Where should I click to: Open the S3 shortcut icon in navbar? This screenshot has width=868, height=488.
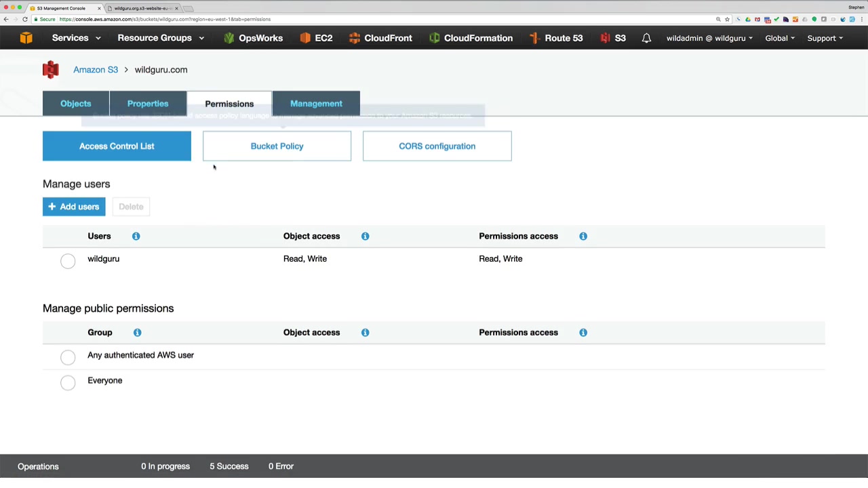[605, 38]
